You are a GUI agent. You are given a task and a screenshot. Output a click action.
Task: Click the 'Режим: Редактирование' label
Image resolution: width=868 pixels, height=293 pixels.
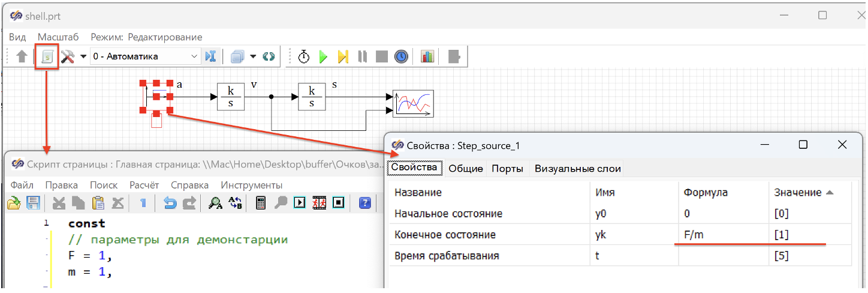[x=146, y=37]
